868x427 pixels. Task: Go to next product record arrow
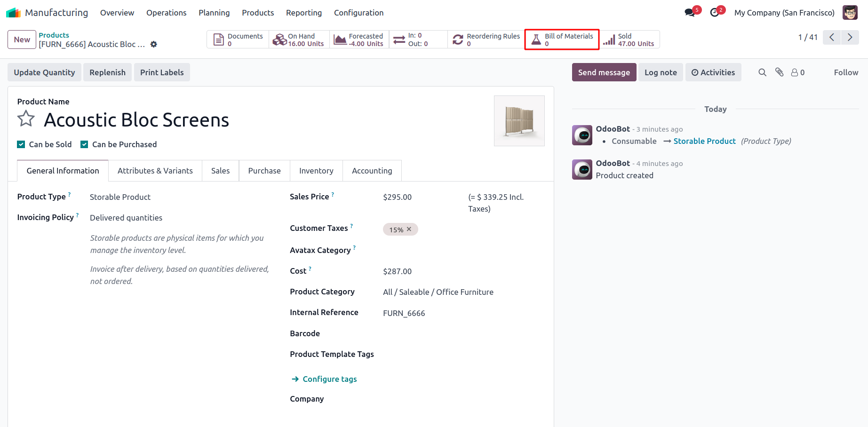[x=850, y=37]
